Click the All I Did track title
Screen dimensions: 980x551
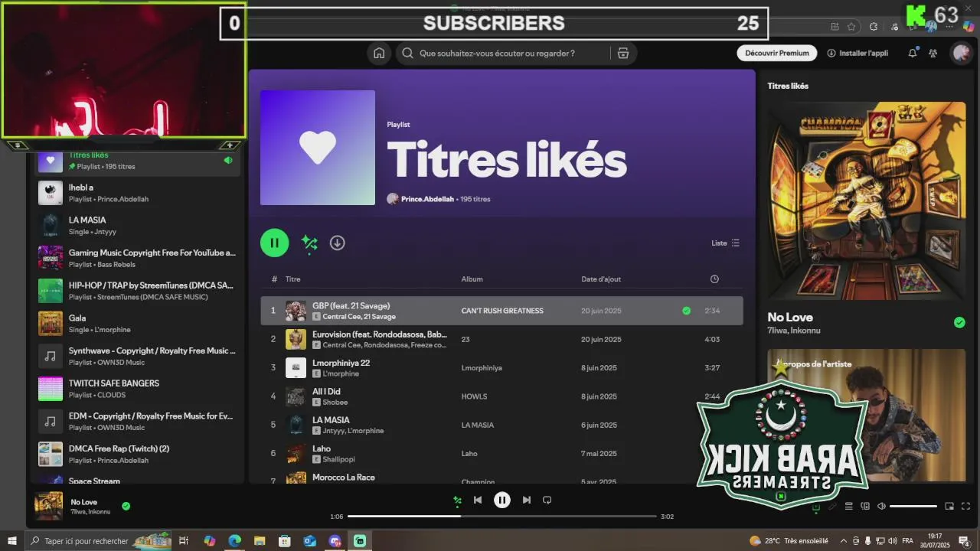(x=326, y=391)
